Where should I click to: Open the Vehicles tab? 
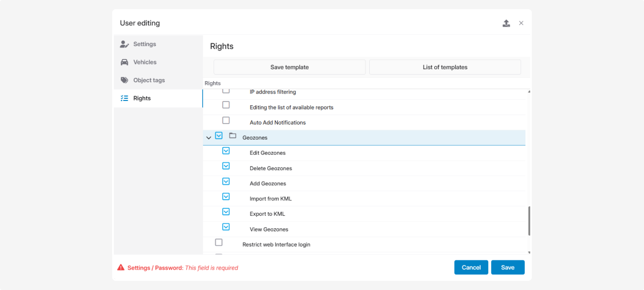coord(145,62)
